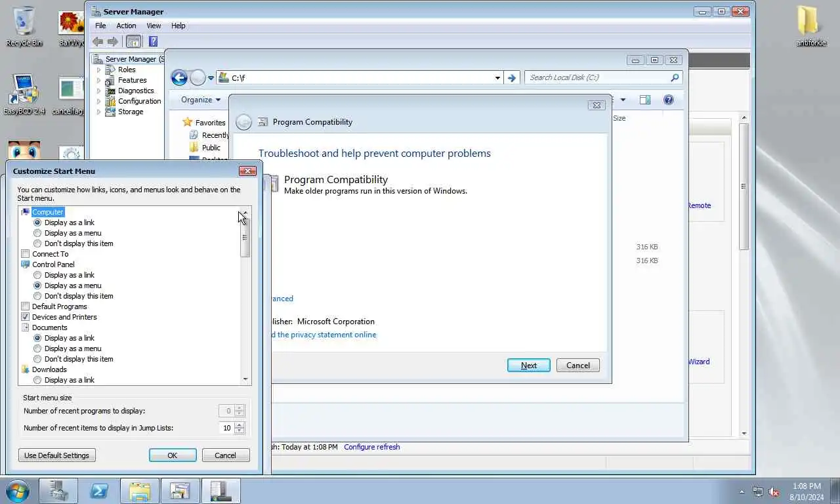Select the antiforkie folder on desktop
Image resolution: width=840 pixels, height=504 pixels.
click(811, 26)
